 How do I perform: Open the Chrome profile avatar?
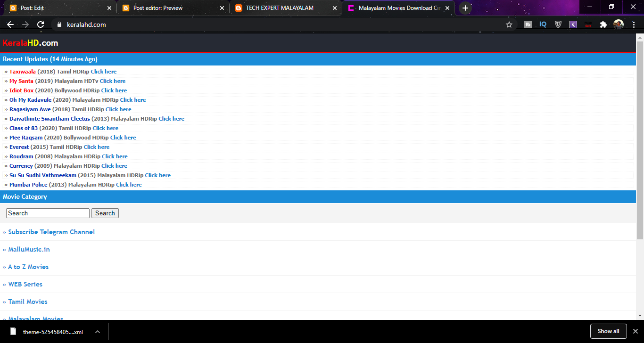coord(619,24)
